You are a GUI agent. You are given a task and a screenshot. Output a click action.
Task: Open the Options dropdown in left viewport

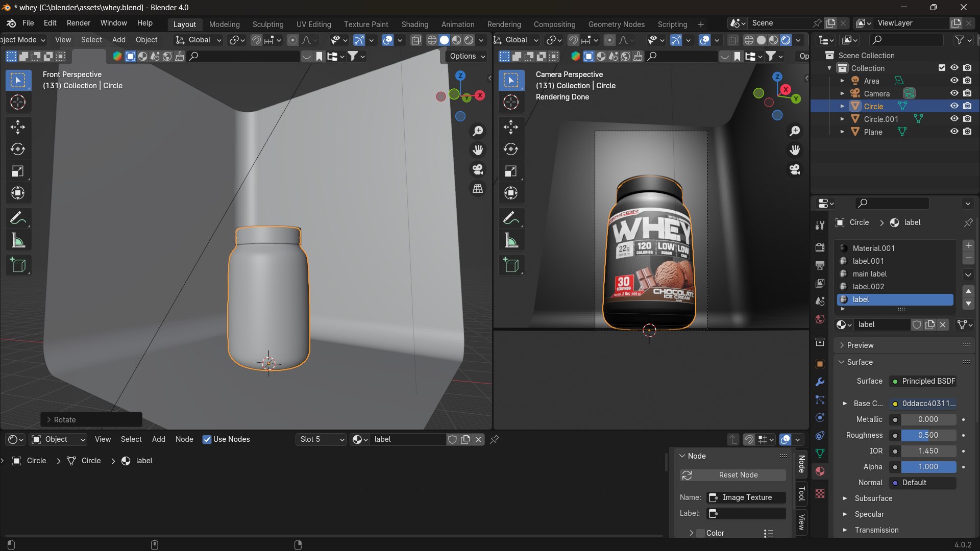coord(468,56)
